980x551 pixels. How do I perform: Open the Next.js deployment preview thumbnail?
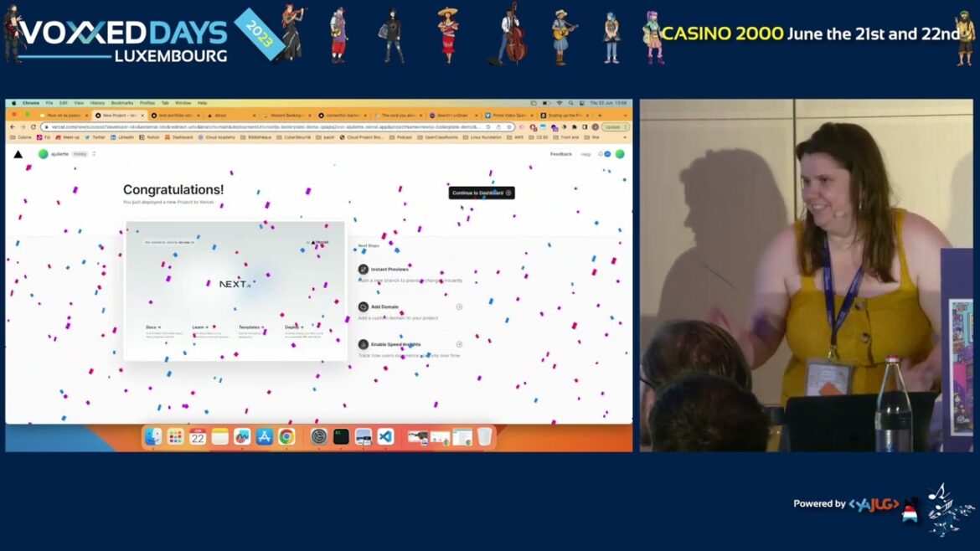[235, 291]
